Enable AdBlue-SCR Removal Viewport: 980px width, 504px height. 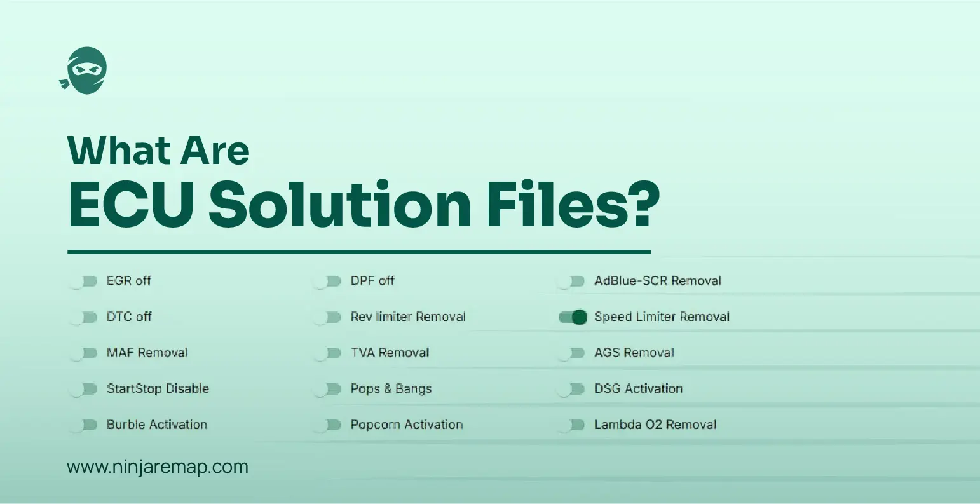point(575,281)
